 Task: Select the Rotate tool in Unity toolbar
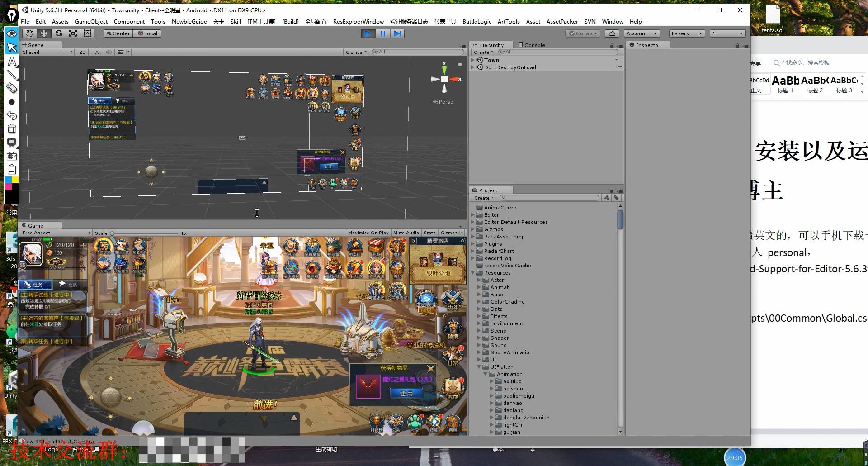(x=58, y=33)
